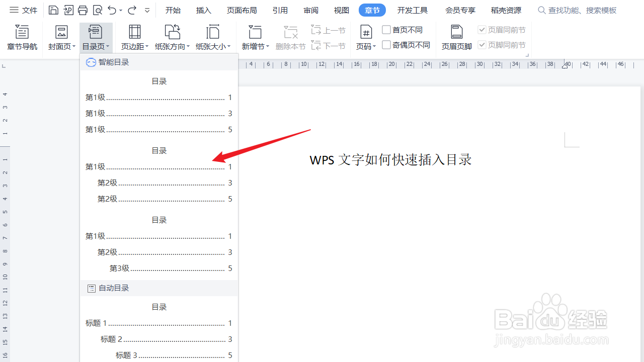Open the 页码 page number dropdown
644x362 pixels.
tap(366, 38)
